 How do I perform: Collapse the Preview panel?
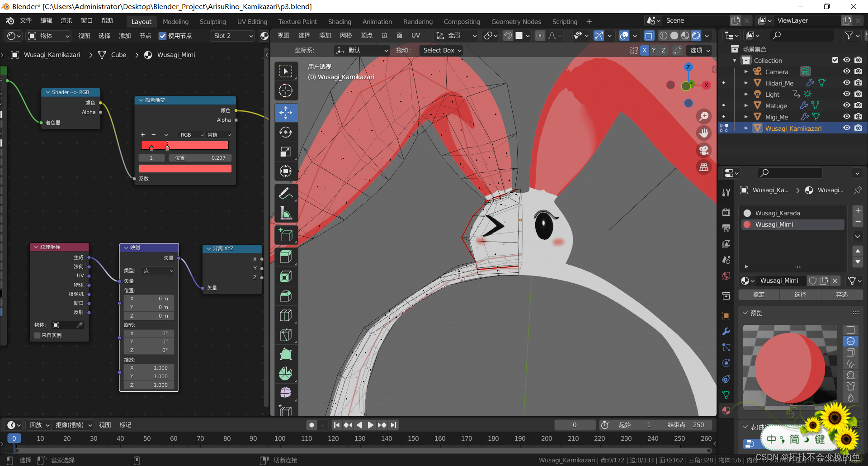click(x=745, y=313)
